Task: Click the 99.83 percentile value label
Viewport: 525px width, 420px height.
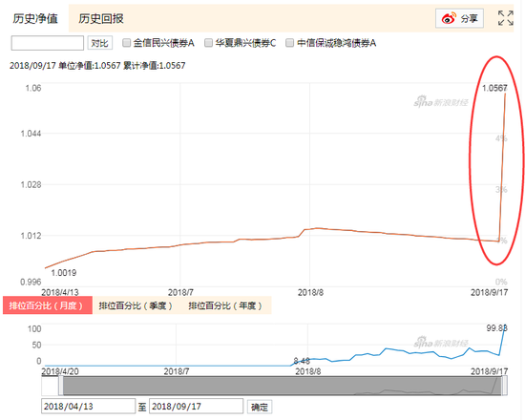Action: [x=497, y=328]
